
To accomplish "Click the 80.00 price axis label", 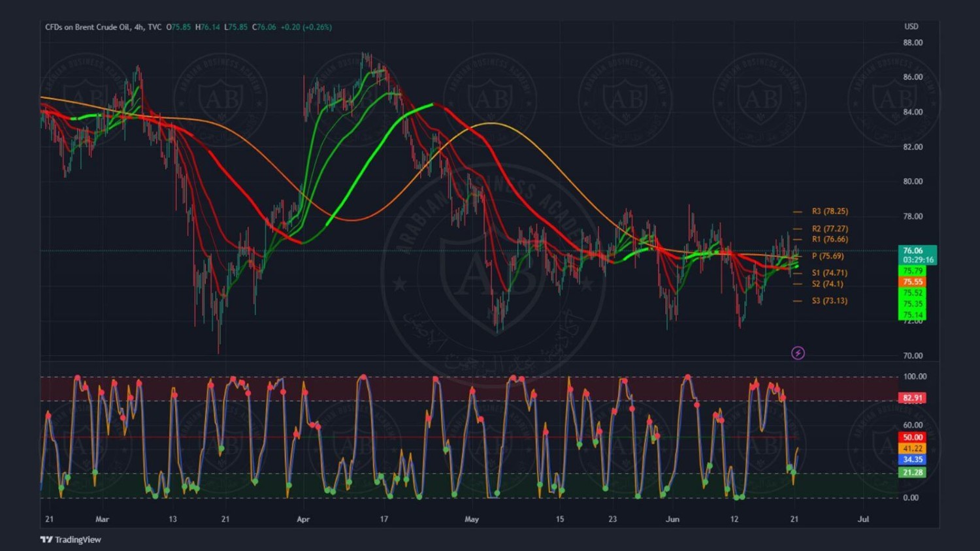I will pos(913,181).
